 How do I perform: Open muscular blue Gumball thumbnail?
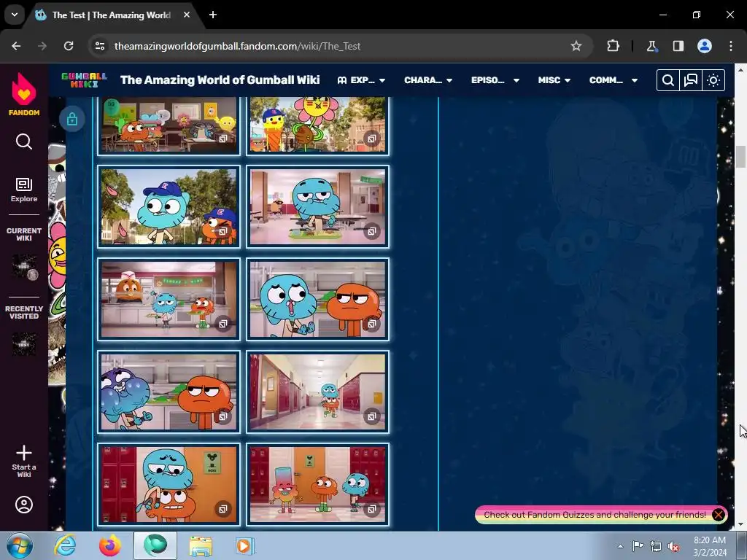coord(169,392)
